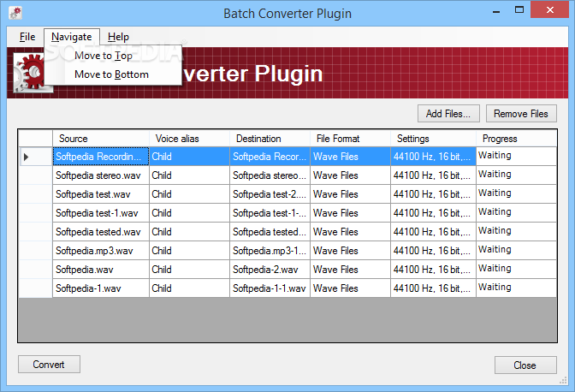Click 44100 Hz settings for Softpedia.mp3.wav

tap(433, 251)
